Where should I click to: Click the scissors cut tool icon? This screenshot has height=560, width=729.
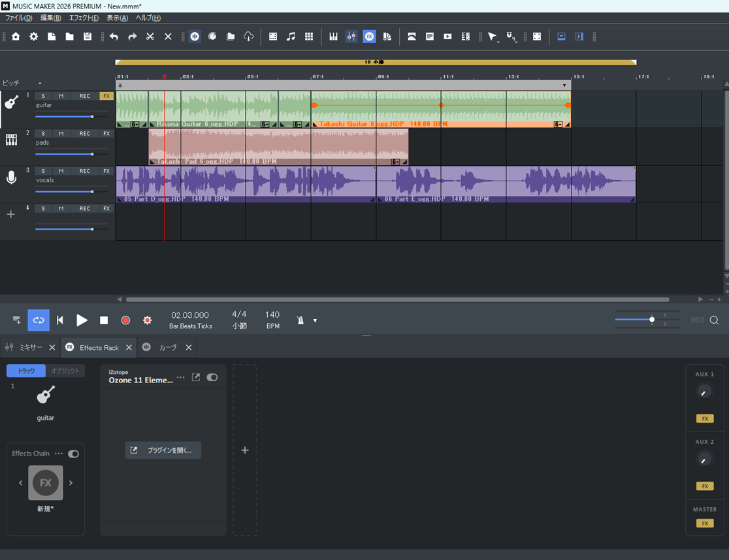point(150,37)
